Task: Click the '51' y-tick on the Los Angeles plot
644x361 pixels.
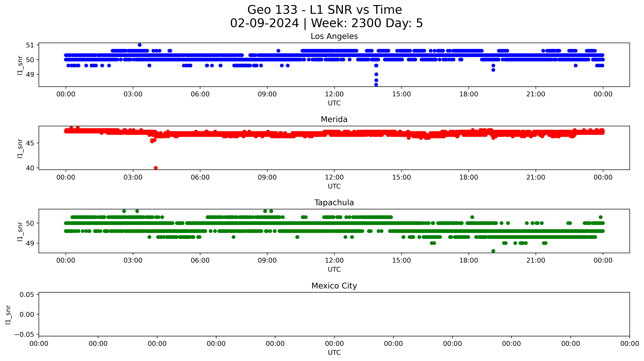Action: tap(30, 45)
